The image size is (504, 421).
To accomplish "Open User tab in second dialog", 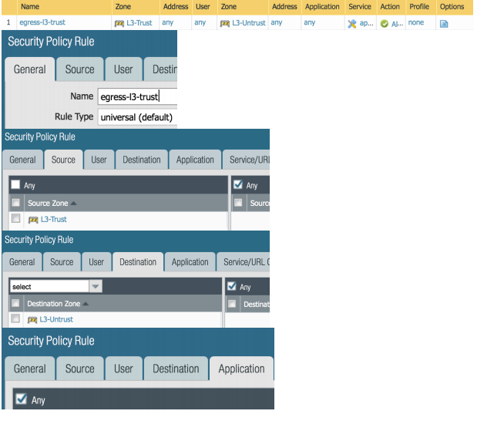I will (99, 160).
